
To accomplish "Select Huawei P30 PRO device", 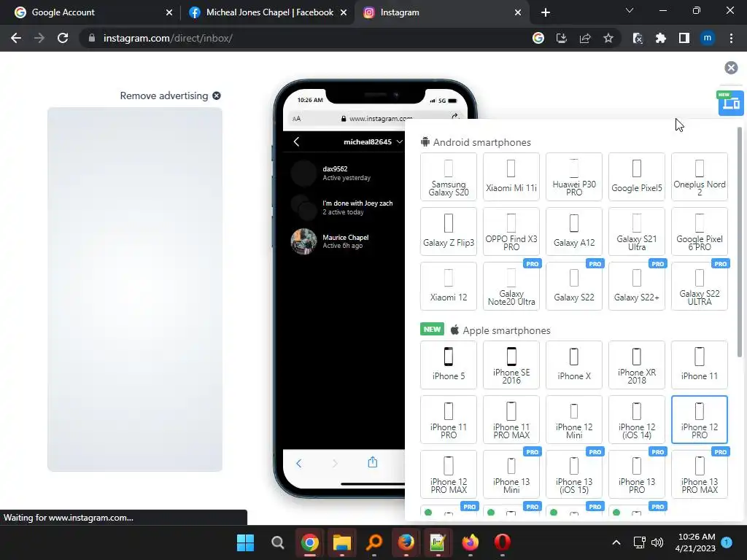I will pyautogui.click(x=574, y=176).
